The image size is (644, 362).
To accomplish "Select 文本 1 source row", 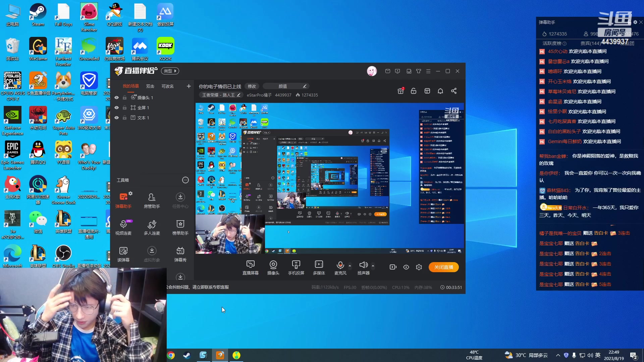I will [x=153, y=118].
